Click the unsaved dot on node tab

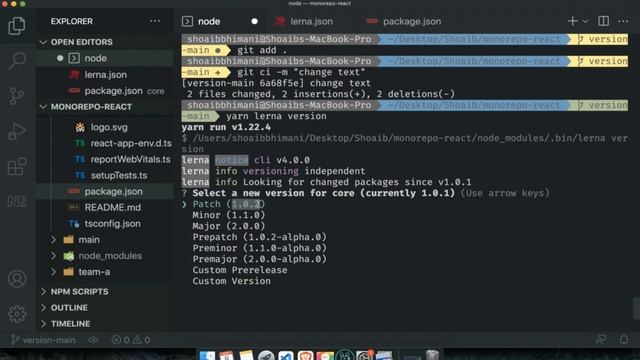[x=255, y=21]
